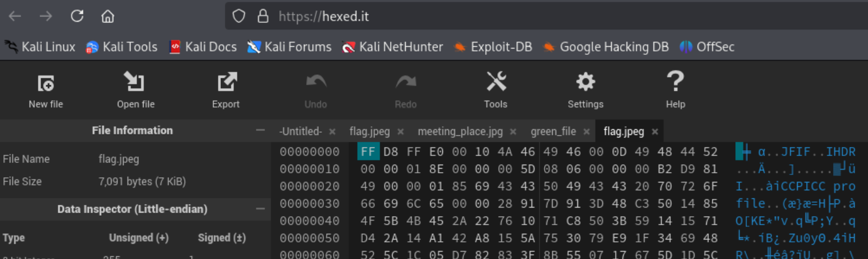The width and height of the screenshot is (868, 259).
Task: Click offset label 00000010
Action: (x=310, y=169)
